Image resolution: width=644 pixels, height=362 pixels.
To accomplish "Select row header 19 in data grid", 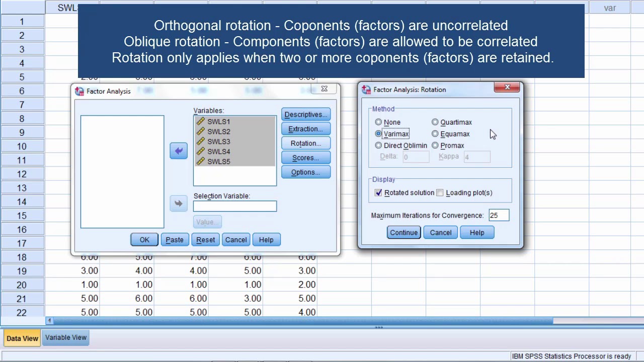I will 22,271.
